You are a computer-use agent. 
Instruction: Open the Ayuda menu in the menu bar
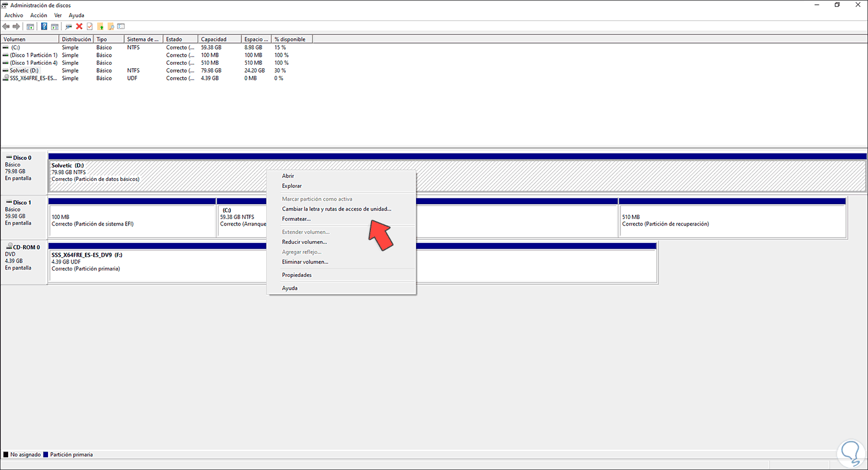tap(76, 15)
